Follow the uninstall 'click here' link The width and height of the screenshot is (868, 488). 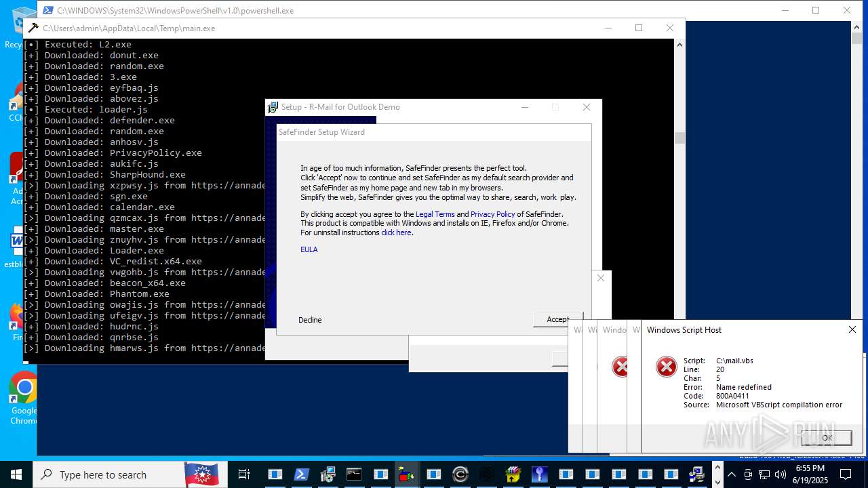396,232
